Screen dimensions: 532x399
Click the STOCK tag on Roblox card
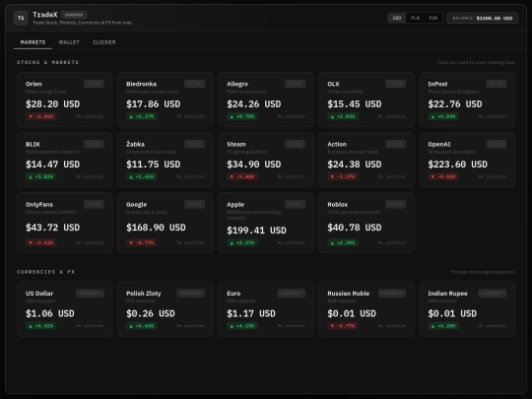(x=396, y=205)
